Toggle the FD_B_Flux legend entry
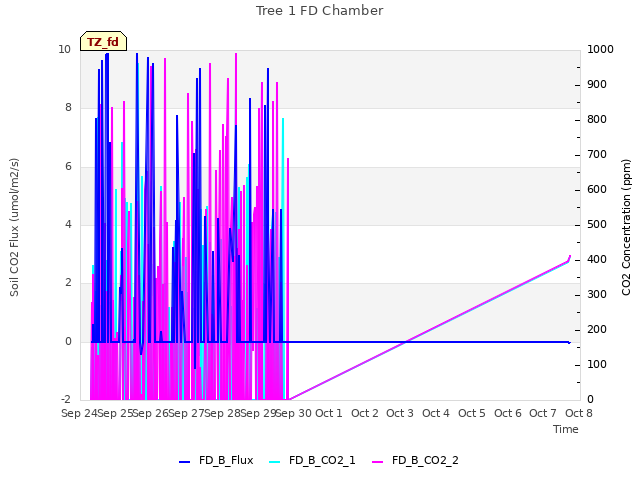This screenshot has height=480, width=640. pos(216,460)
